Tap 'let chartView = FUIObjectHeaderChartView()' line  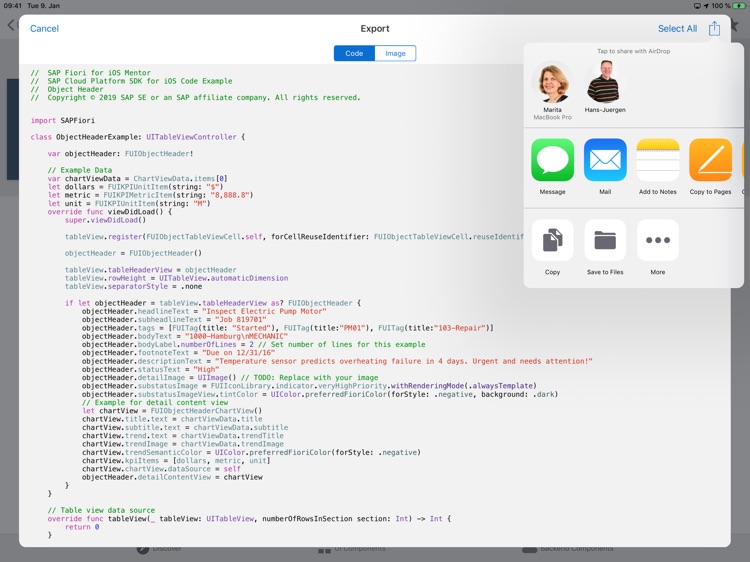point(172,410)
